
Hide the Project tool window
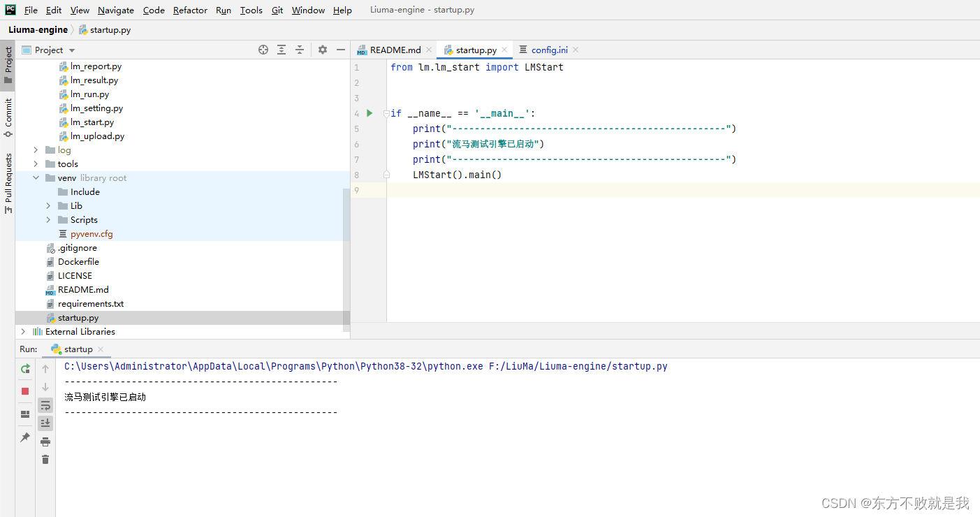pos(341,50)
